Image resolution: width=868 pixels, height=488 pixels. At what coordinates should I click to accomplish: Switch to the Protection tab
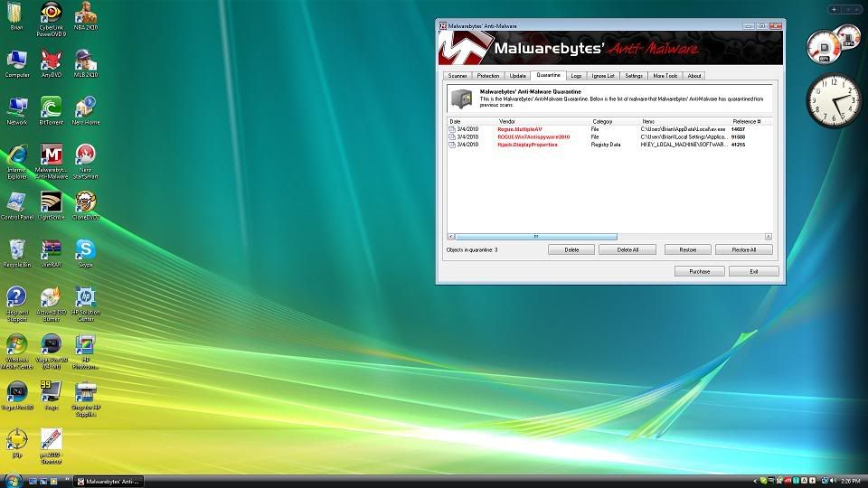pyautogui.click(x=487, y=76)
